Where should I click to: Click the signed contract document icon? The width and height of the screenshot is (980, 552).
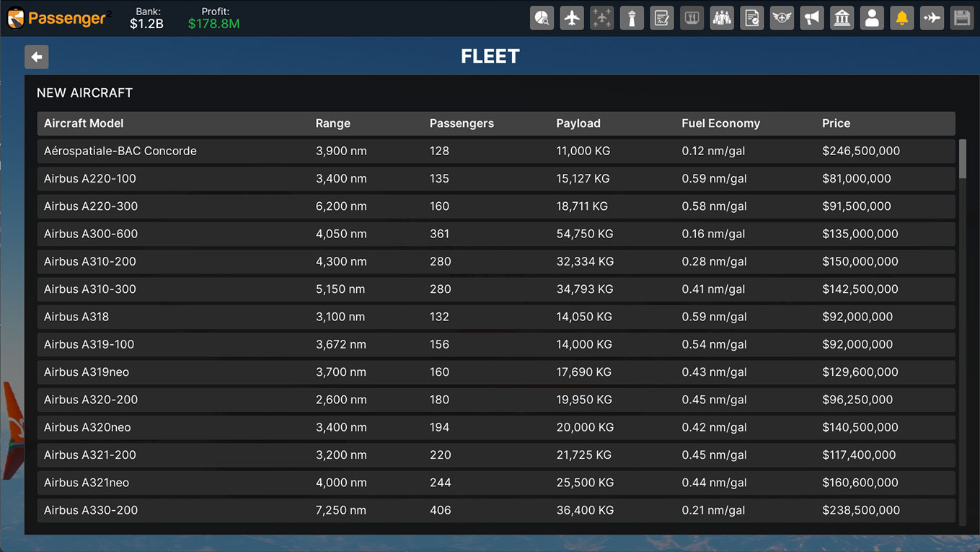pos(661,18)
